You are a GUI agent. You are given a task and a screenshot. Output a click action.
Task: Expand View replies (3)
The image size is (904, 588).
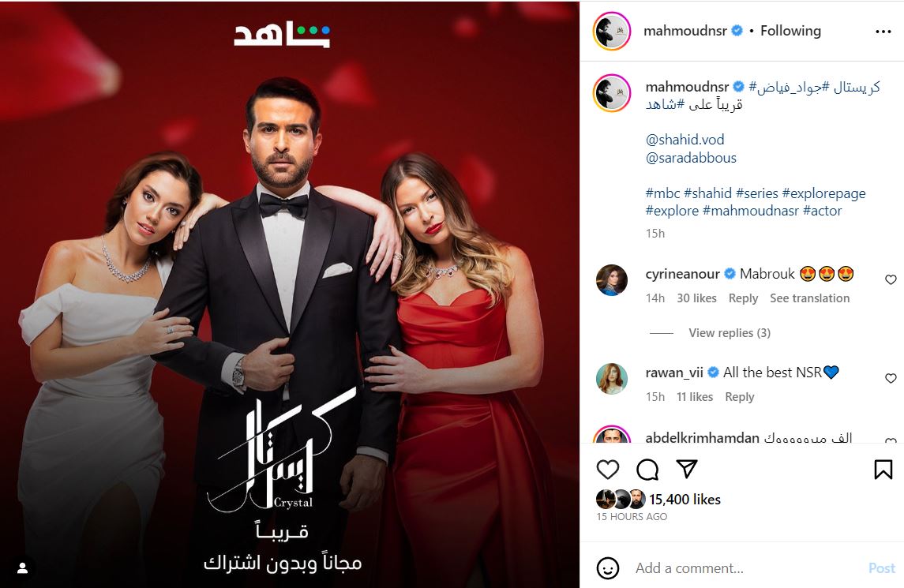coord(730,332)
